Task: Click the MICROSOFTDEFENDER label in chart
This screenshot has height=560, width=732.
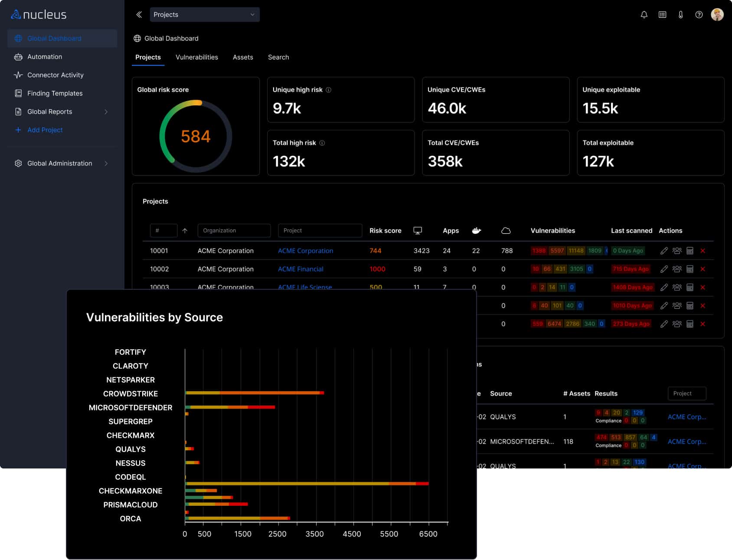Action: pyautogui.click(x=131, y=408)
